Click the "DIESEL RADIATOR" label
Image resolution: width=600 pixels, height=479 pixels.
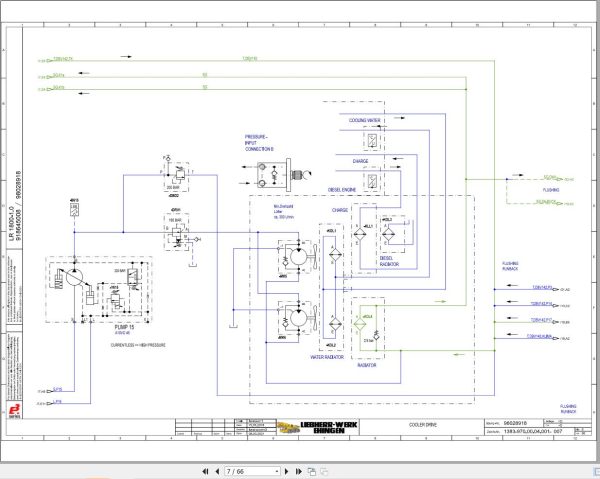(390, 261)
